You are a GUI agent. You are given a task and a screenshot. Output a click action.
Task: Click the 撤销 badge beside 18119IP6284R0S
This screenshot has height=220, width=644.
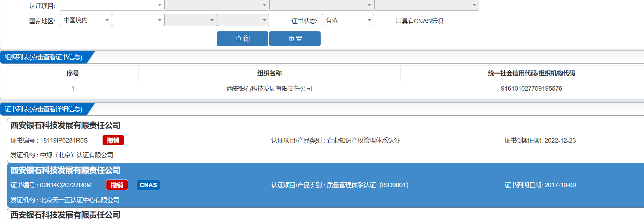(113, 140)
